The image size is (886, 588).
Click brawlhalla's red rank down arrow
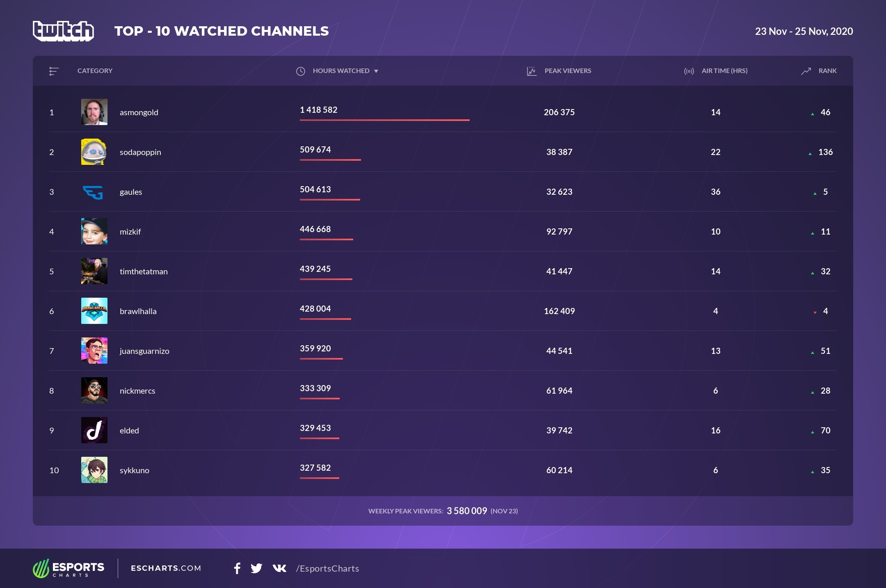(x=815, y=313)
